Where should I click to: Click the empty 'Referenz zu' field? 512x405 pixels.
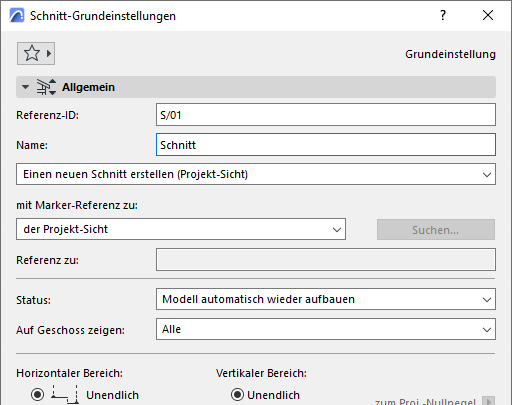[x=326, y=260]
